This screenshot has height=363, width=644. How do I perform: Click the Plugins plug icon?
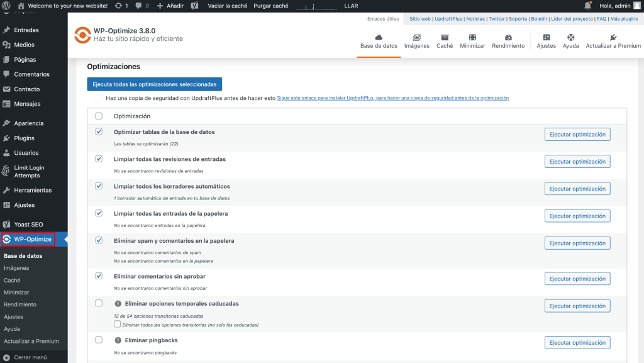coord(6,138)
